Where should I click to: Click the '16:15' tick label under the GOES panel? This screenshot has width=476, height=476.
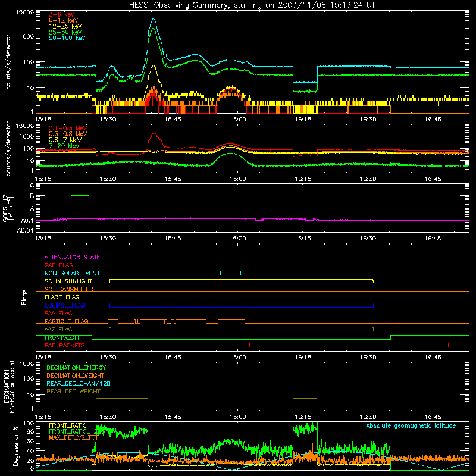pyautogui.click(x=303, y=239)
